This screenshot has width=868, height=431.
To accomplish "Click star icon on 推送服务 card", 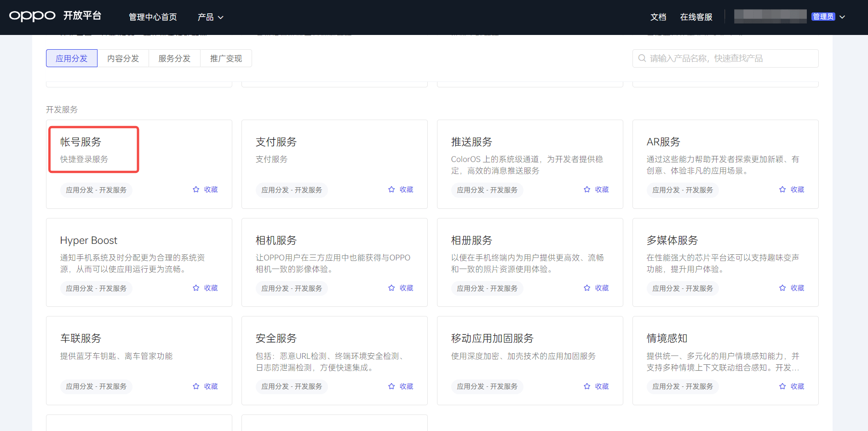I will click(x=587, y=190).
